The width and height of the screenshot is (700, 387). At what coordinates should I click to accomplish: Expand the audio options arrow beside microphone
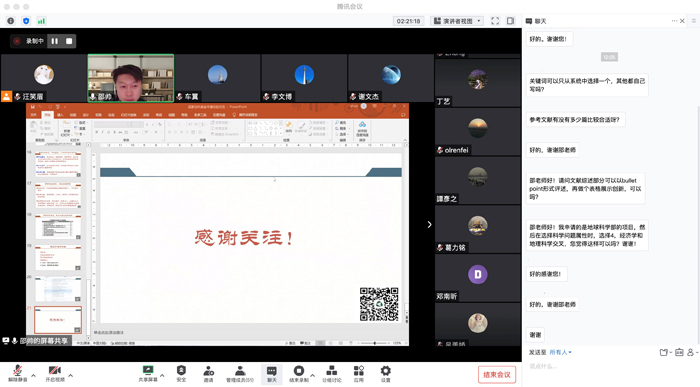33,375
